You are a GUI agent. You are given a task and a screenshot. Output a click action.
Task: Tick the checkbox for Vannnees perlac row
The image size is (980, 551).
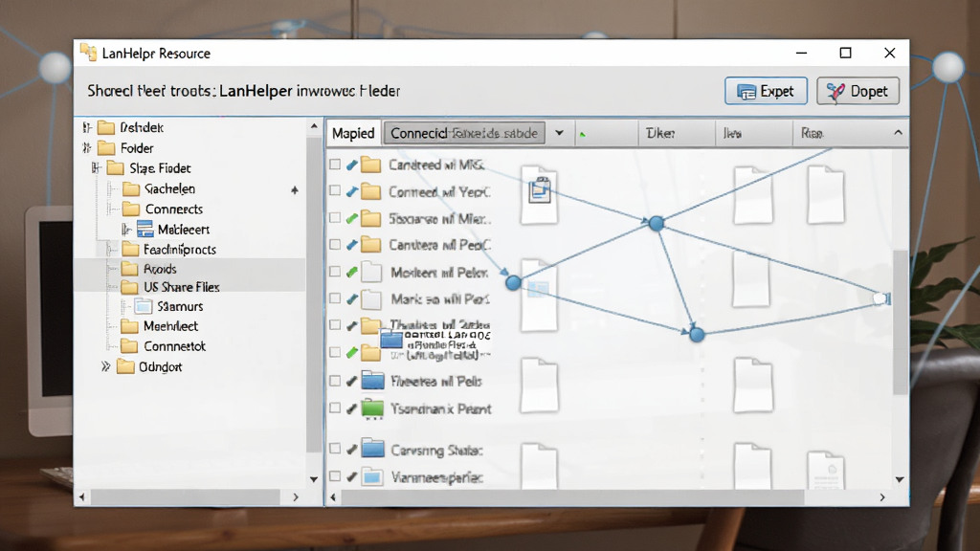335,476
